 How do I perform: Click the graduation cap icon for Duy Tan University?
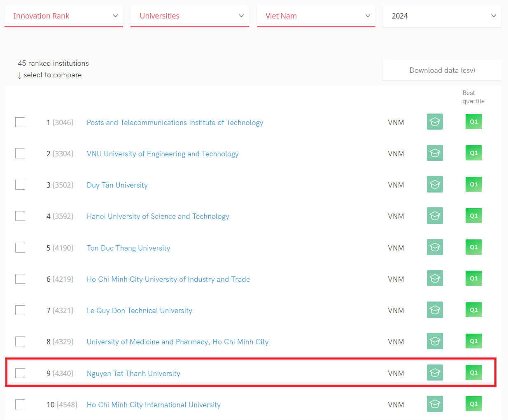pyautogui.click(x=435, y=184)
